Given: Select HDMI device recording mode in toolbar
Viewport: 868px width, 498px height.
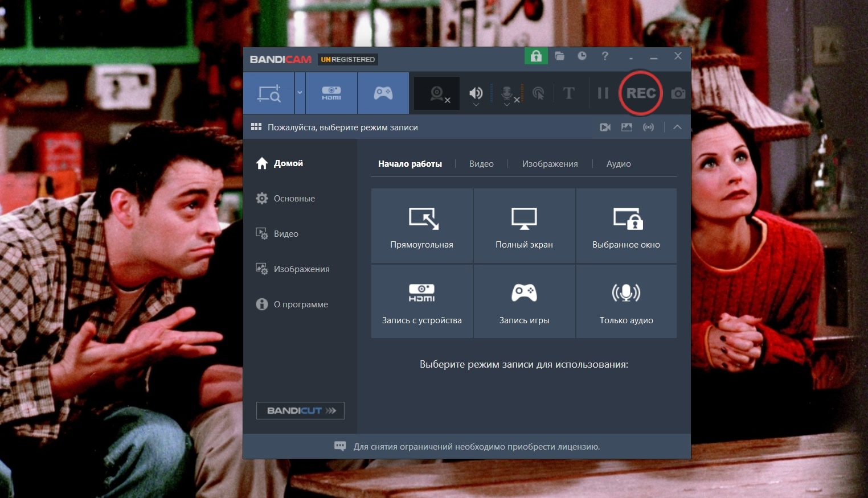Looking at the screenshot, I should [331, 93].
